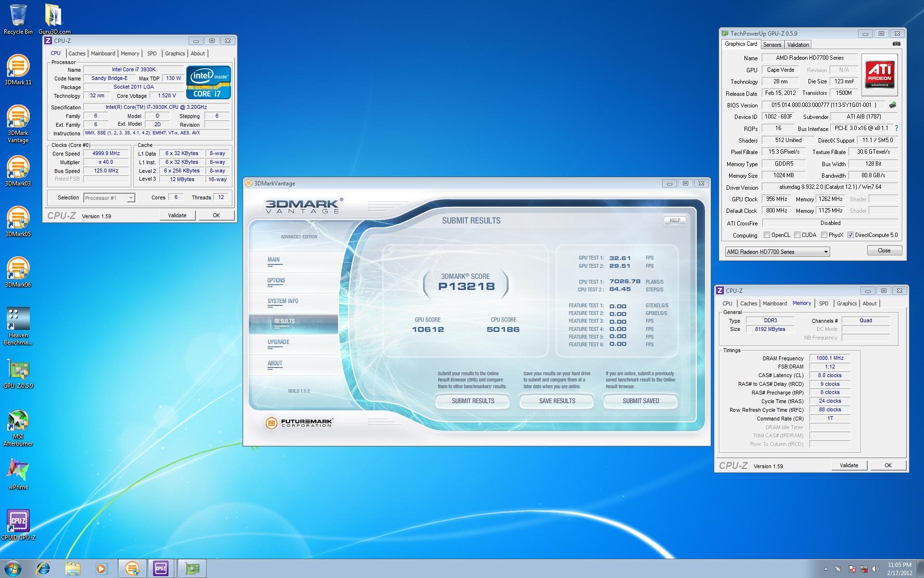This screenshot has height=578, width=924.
Task: Click the ATI Radeon logo in GPU-Z
Action: (880, 75)
